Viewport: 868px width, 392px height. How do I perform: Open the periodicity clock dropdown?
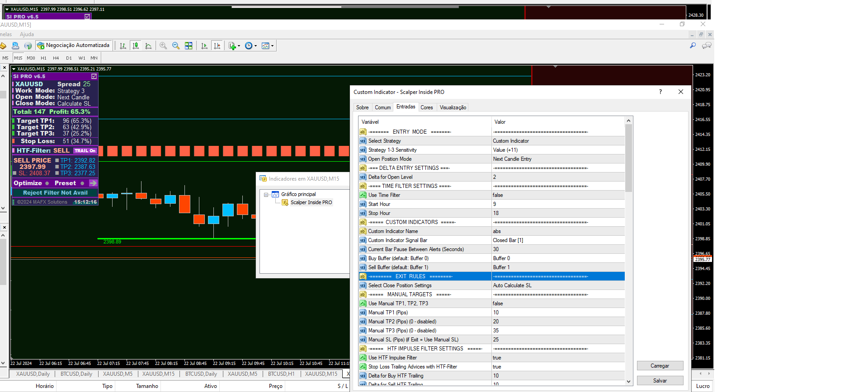pyautogui.click(x=255, y=46)
